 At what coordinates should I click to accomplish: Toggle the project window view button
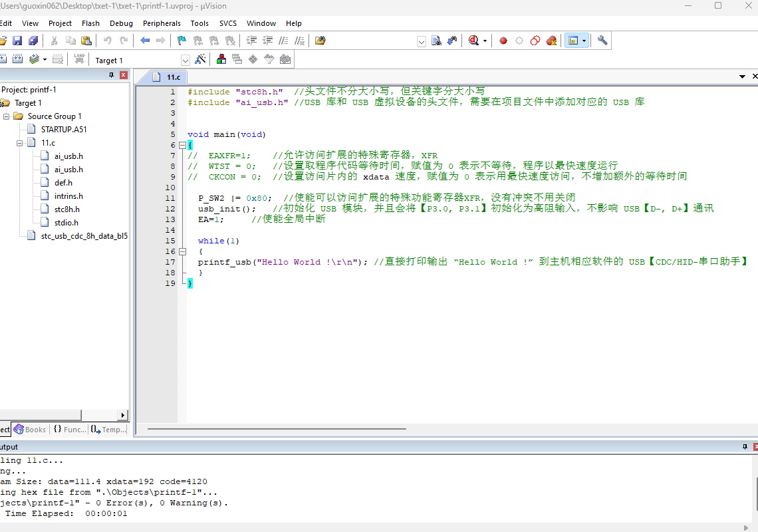[573, 41]
